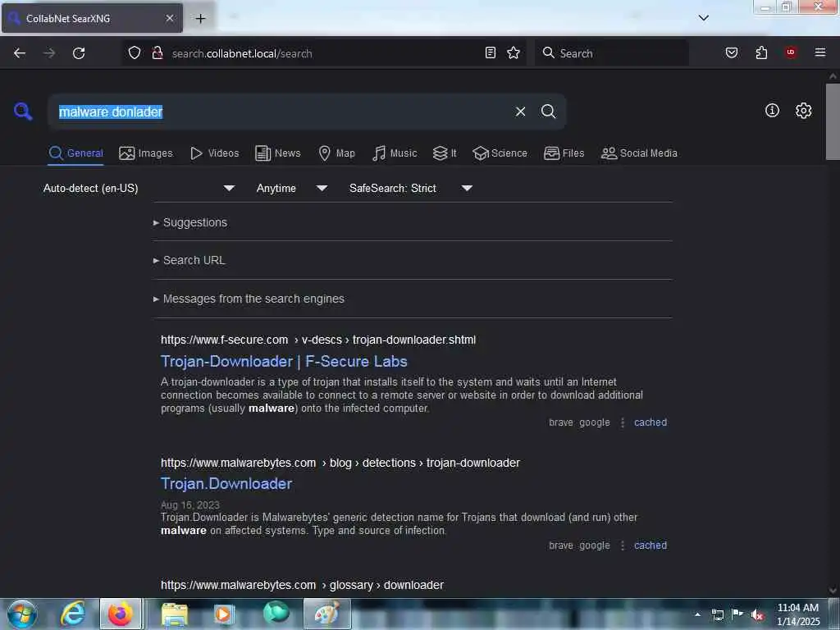This screenshot has width=840, height=630.
Task: Open a new browser tab
Action: point(200,19)
